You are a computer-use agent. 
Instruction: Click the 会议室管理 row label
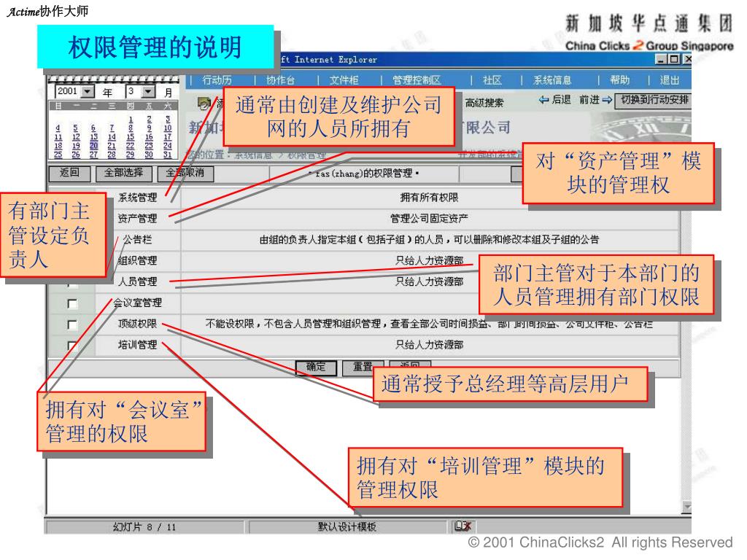coord(137,303)
